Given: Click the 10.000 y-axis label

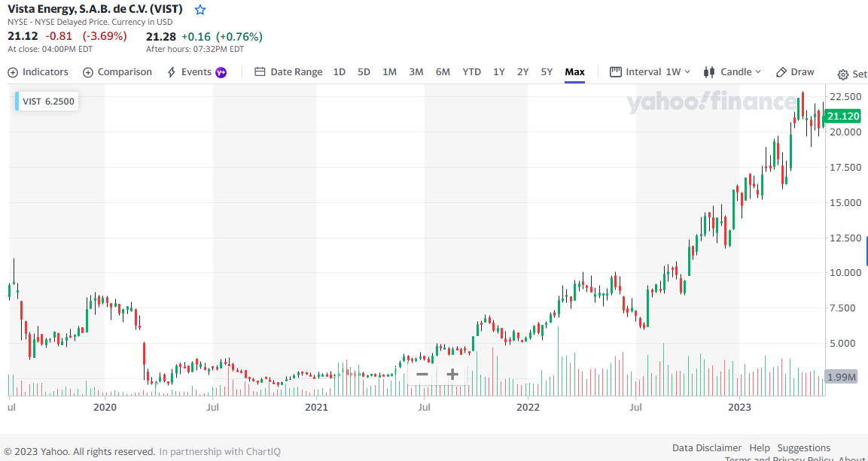Looking at the screenshot, I should pos(845,272).
